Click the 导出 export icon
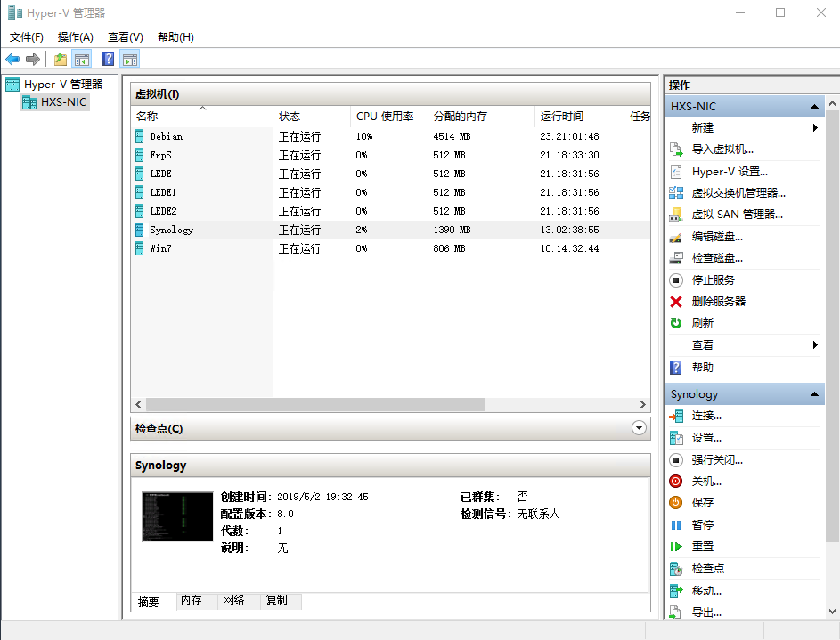Image resolution: width=840 pixels, height=640 pixels. 676,612
